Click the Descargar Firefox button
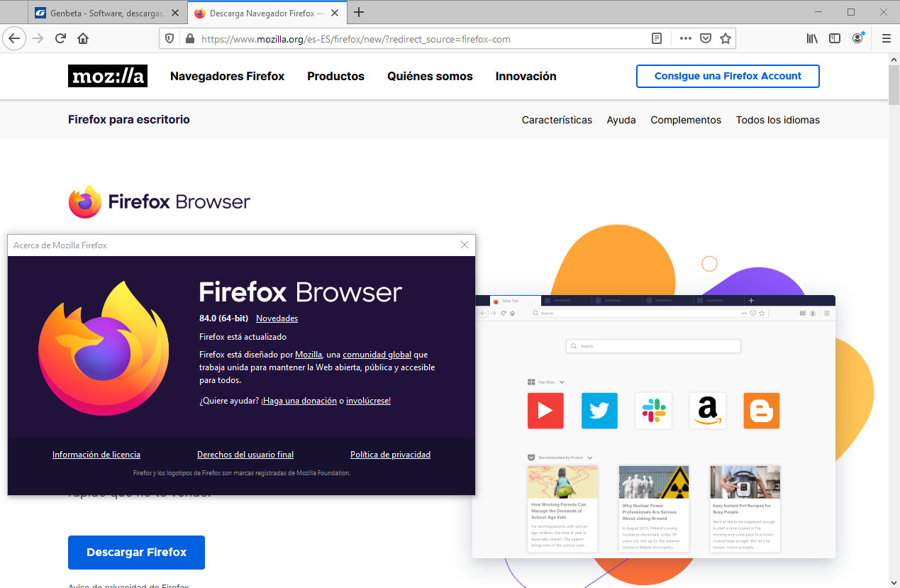Viewport: 900px width, 588px height. 136,552
